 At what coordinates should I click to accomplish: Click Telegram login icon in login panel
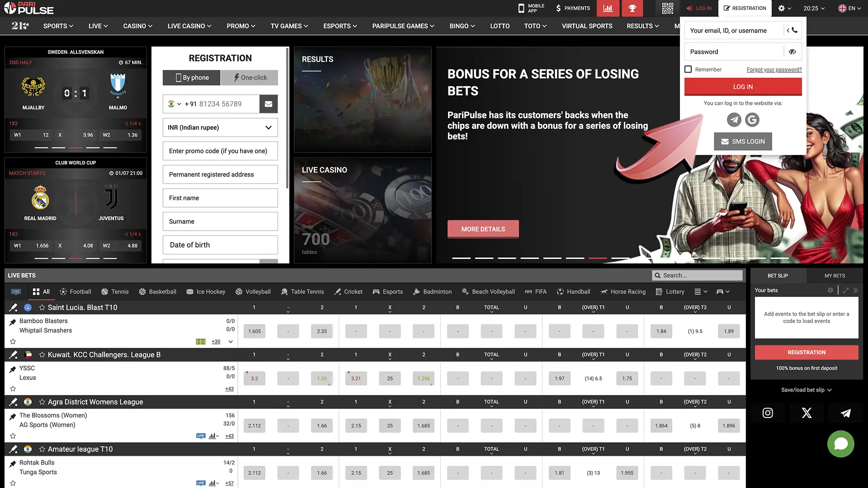point(734,120)
